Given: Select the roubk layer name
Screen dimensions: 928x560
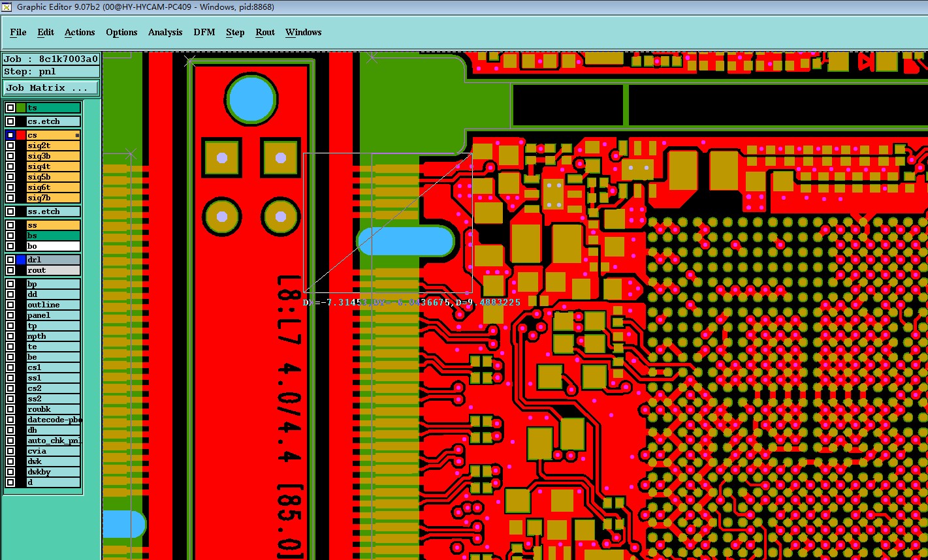Looking at the screenshot, I should point(53,409).
